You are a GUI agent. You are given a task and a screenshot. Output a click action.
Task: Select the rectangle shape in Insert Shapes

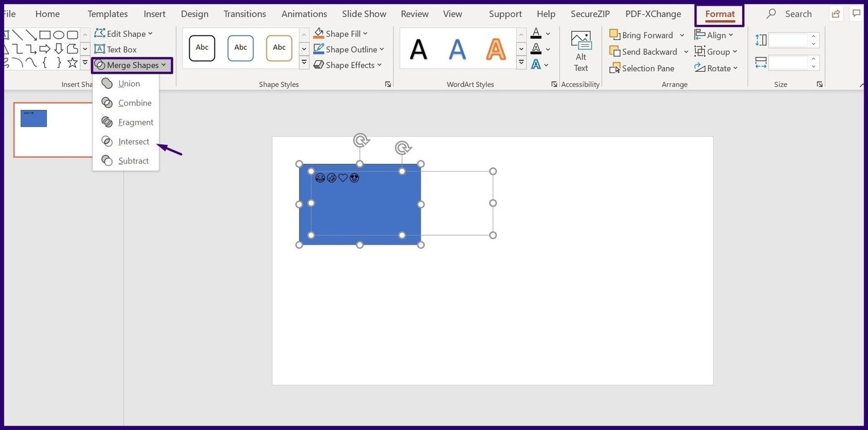click(x=45, y=35)
